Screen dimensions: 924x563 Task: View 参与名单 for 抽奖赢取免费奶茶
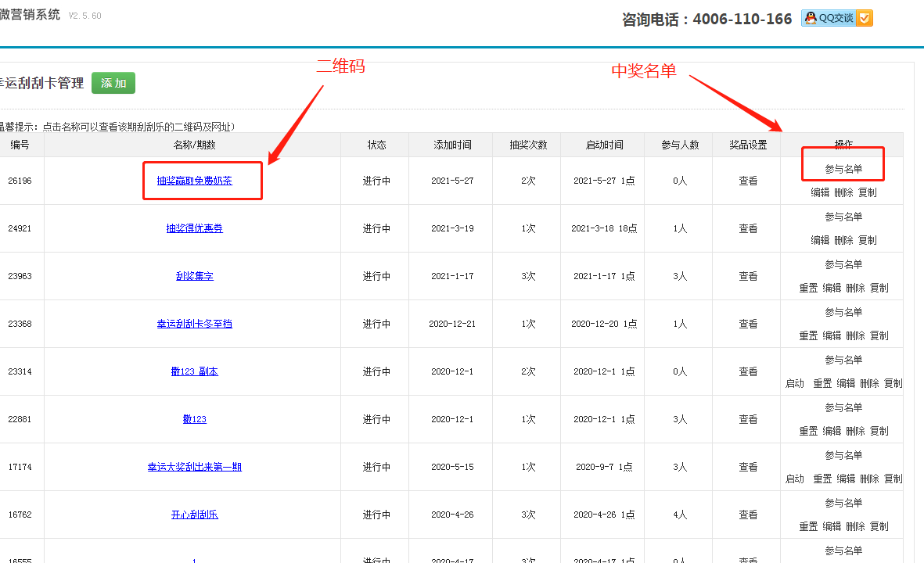click(843, 169)
